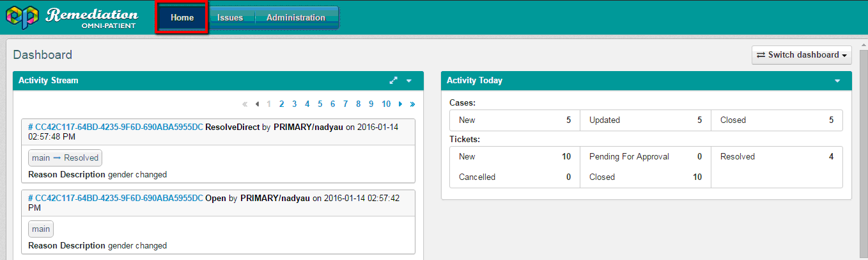This screenshot has width=868, height=260.
Task: Open the Activity Today panel options arrow
Action: click(x=837, y=81)
